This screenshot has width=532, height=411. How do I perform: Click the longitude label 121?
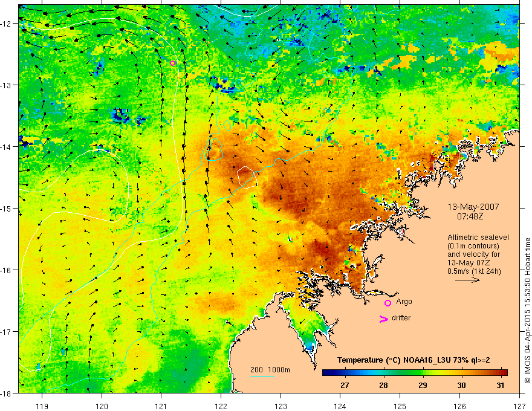tap(161, 406)
